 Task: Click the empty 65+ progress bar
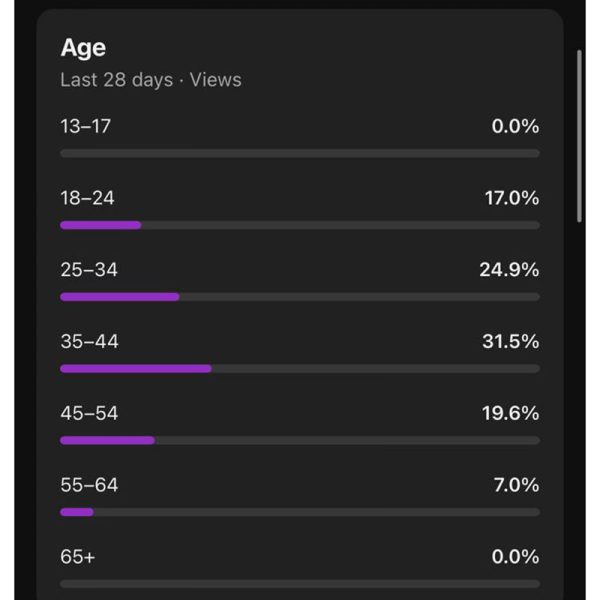(300, 584)
